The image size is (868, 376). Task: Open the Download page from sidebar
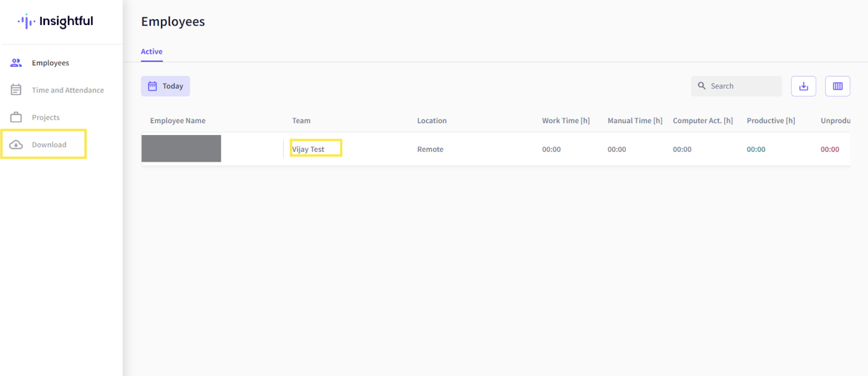(x=49, y=145)
